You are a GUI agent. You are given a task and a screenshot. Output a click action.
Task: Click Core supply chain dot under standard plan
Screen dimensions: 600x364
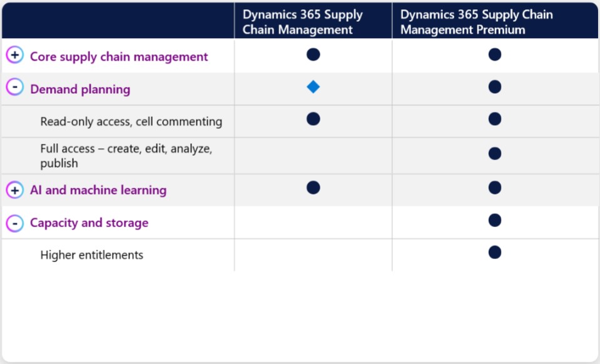click(313, 54)
